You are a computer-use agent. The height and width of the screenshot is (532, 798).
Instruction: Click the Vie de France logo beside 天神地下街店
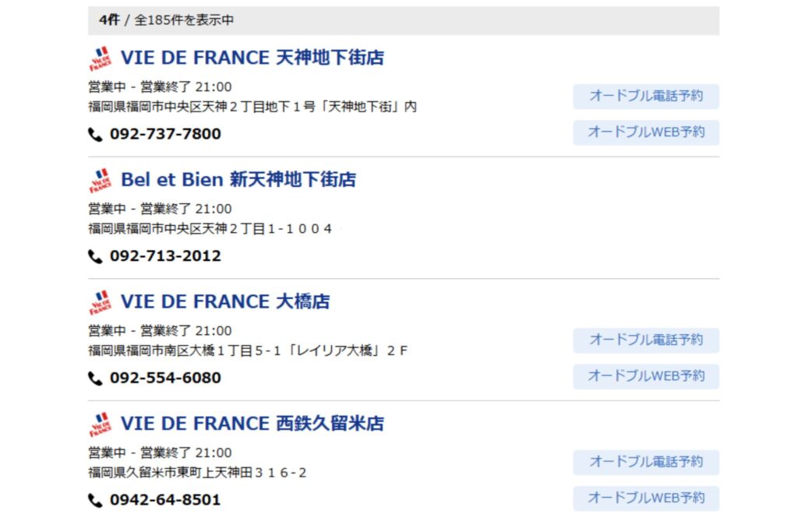101,58
